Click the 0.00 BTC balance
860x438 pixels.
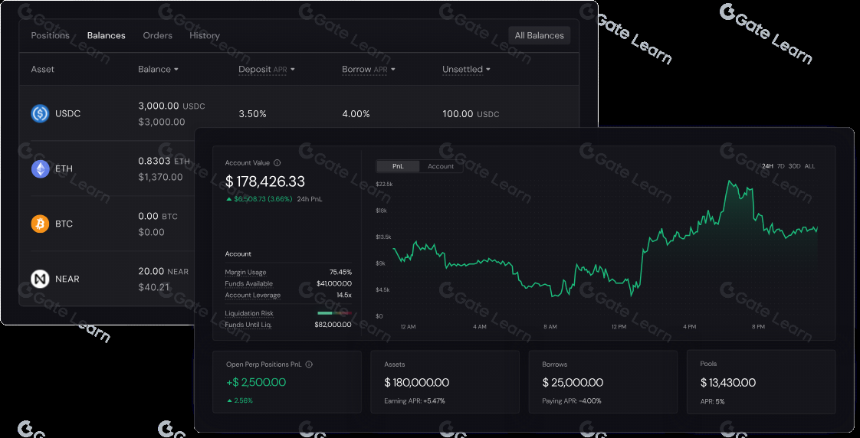[158, 216]
